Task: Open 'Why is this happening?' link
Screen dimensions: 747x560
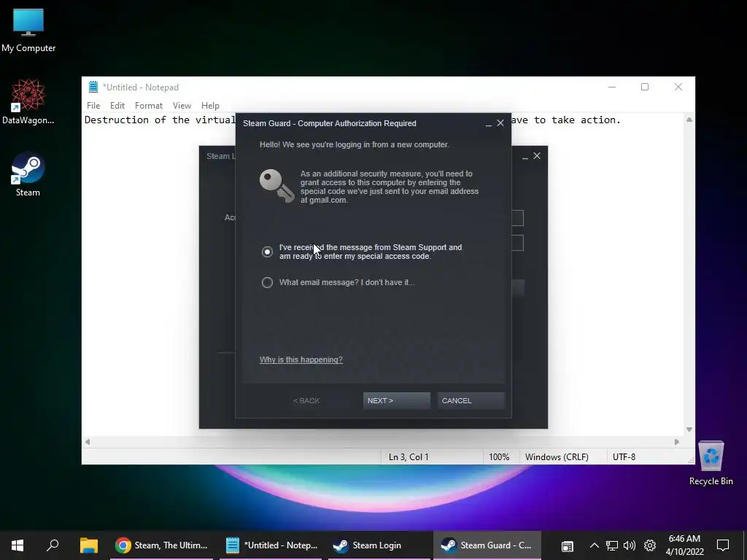Action: click(301, 359)
